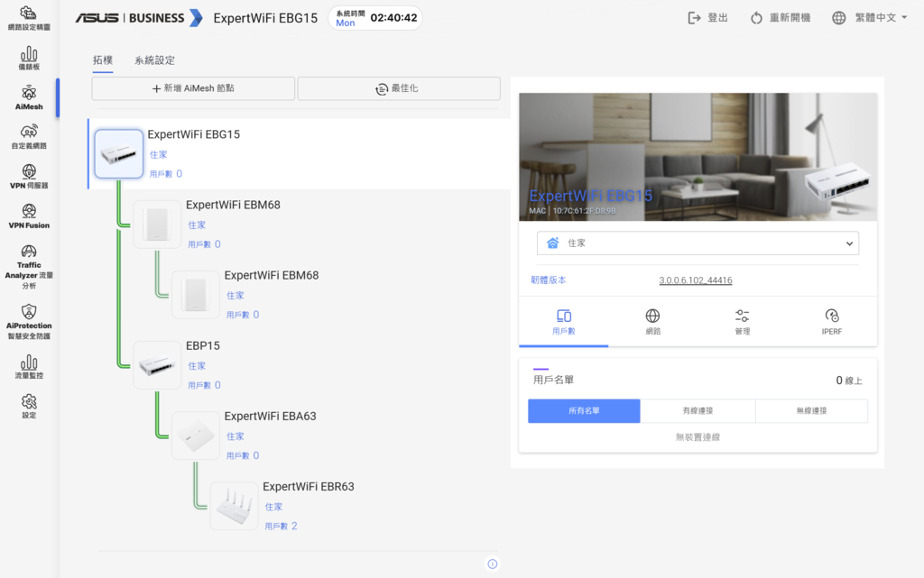Click the EBP15 switch device icon

(x=157, y=365)
